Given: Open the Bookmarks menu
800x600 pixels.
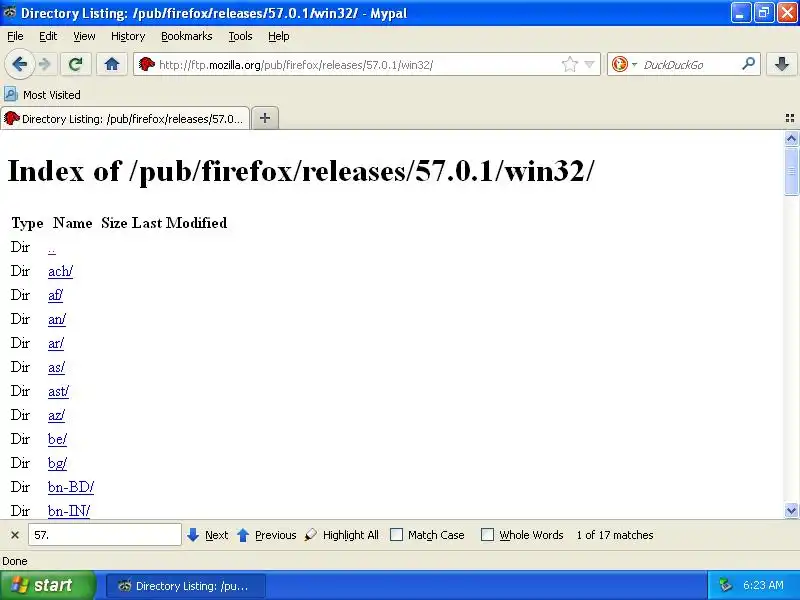Looking at the screenshot, I should [187, 36].
